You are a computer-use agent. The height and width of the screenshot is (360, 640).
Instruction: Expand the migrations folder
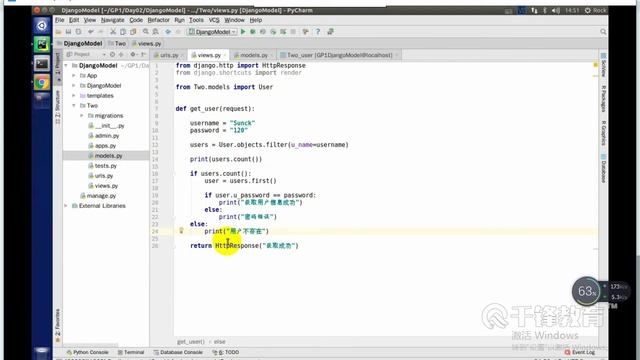coord(82,116)
